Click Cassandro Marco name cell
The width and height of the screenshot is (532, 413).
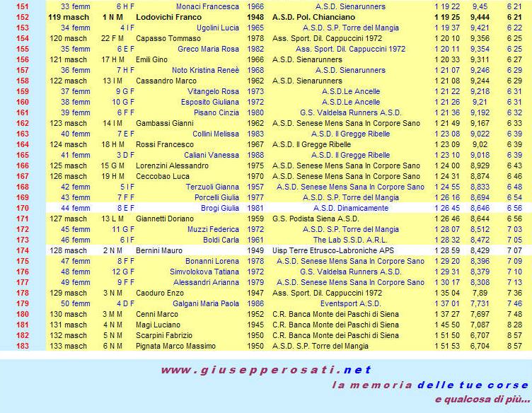(x=166, y=81)
